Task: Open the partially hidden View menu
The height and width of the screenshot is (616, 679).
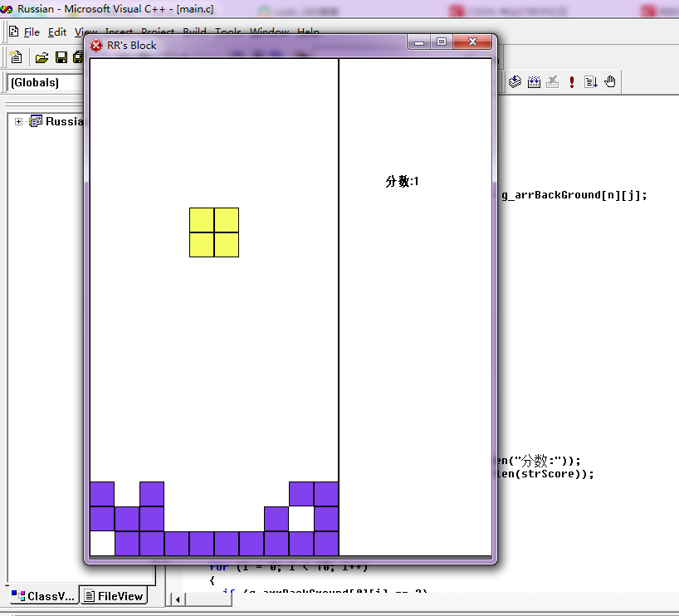Action: pos(85,32)
